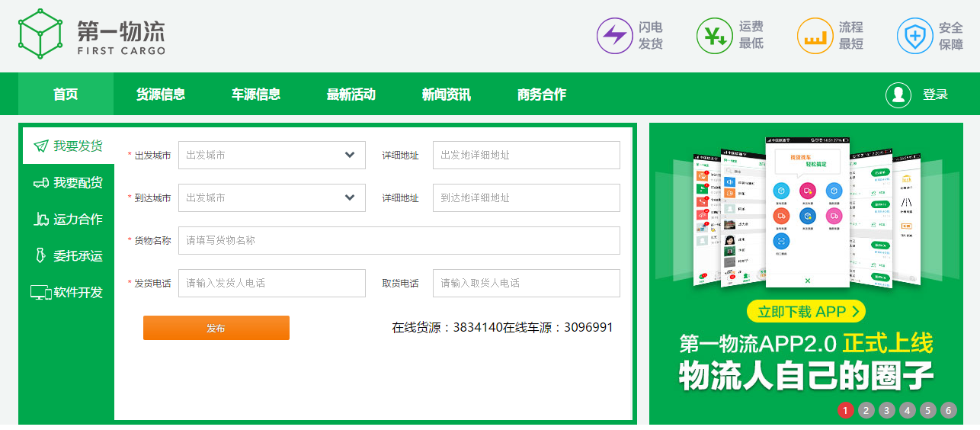Go to 车源信息 in the nav bar
This screenshot has width=980, height=430.
256,95
